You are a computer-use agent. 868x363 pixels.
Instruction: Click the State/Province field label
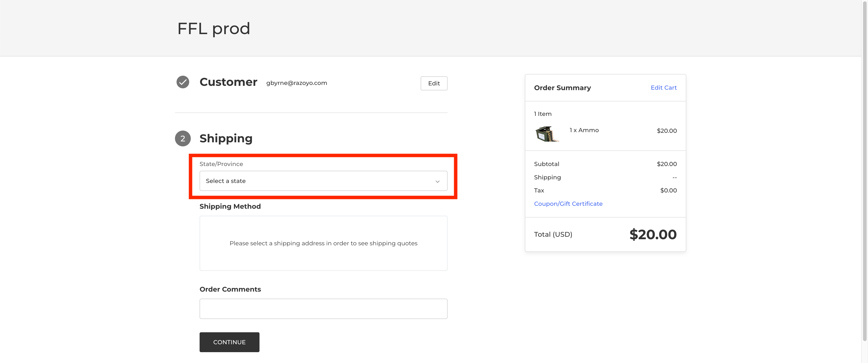tap(221, 164)
